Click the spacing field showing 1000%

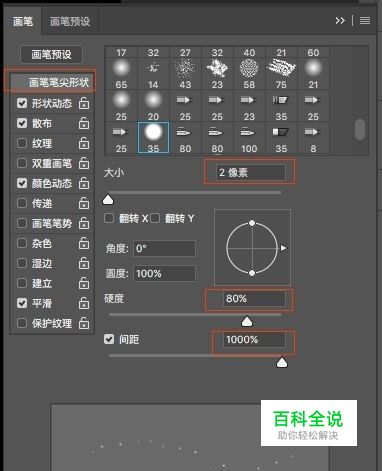[x=254, y=340]
